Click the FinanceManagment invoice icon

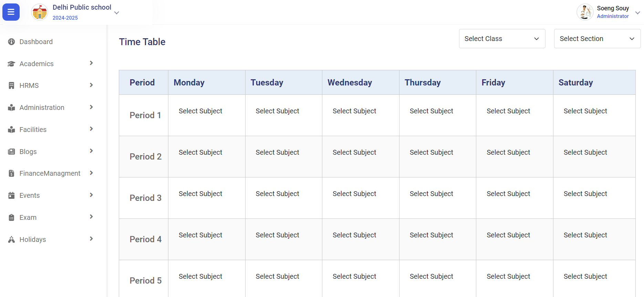coord(11,173)
